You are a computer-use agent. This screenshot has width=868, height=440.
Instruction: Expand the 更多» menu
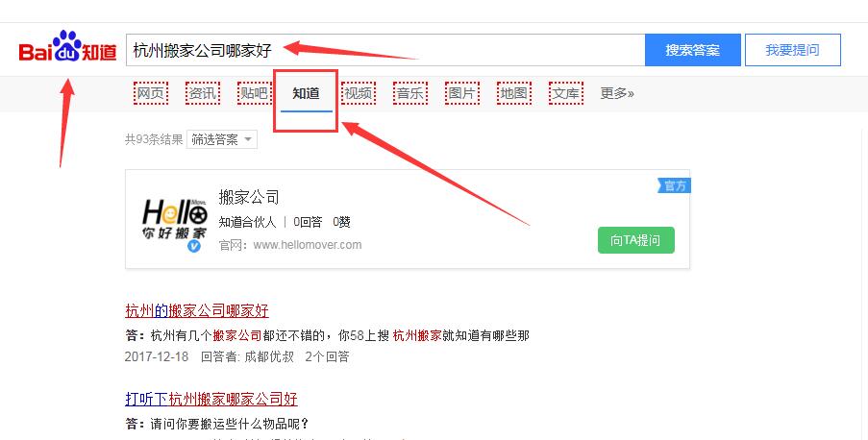(x=617, y=93)
